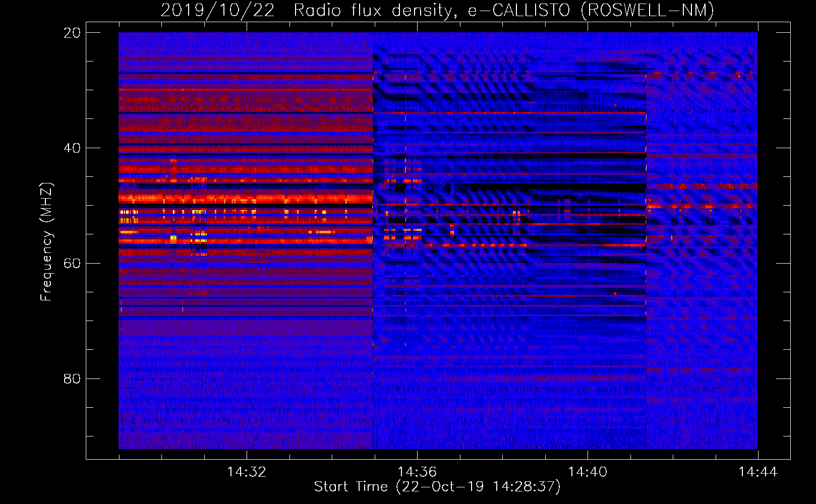
Task: Click the 14:32 time tick label
Action: (247, 472)
